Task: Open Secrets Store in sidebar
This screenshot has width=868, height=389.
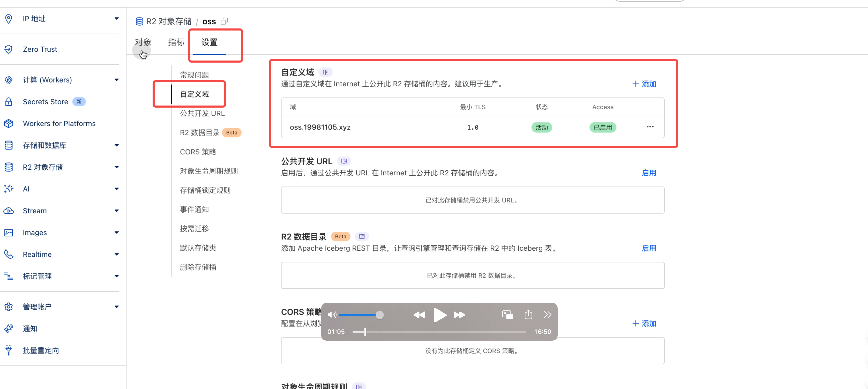Action: [46, 102]
